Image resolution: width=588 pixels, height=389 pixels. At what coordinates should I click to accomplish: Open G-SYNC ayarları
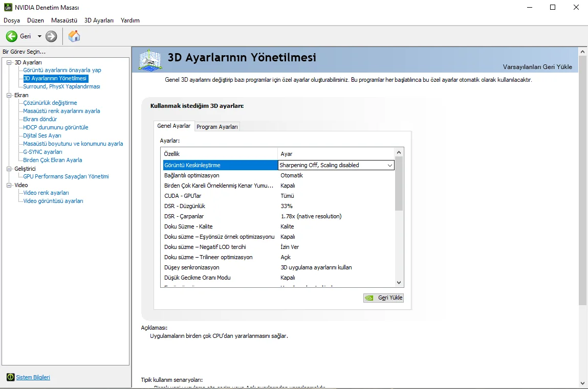pyautogui.click(x=43, y=152)
